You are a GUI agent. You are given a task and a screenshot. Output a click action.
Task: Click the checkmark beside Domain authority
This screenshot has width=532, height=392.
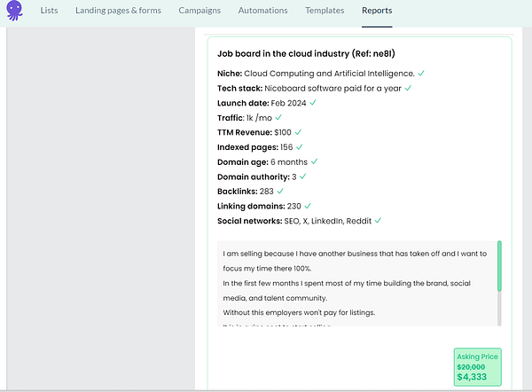pyautogui.click(x=303, y=176)
